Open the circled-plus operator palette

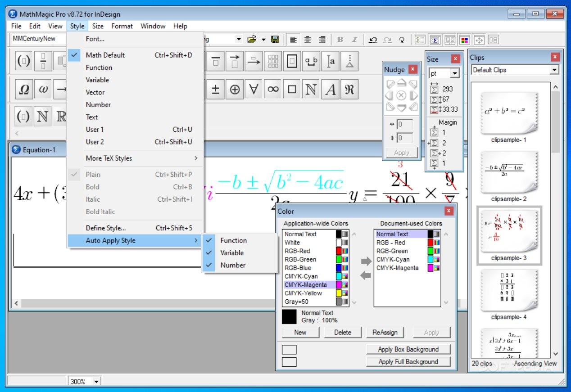point(235,89)
